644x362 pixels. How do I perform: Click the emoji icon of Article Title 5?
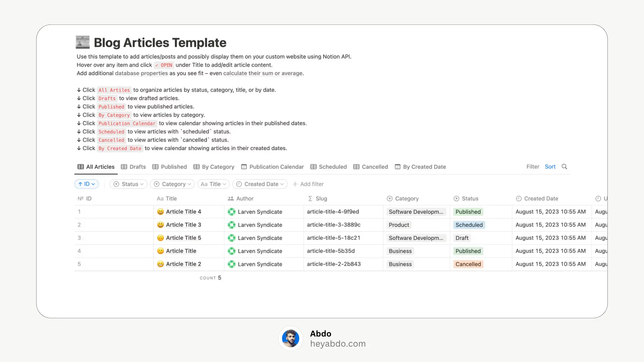[x=160, y=238]
